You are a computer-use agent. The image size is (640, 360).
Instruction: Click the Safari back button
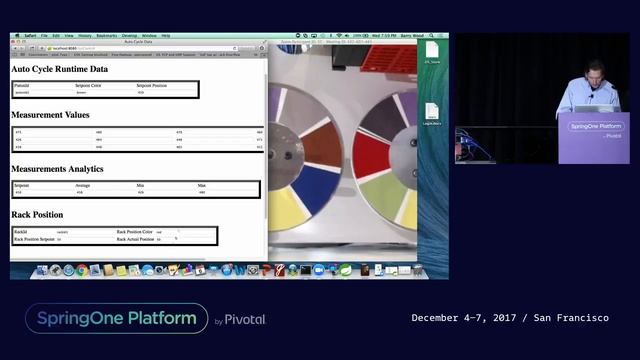pyautogui.click(x=16, y=48)
